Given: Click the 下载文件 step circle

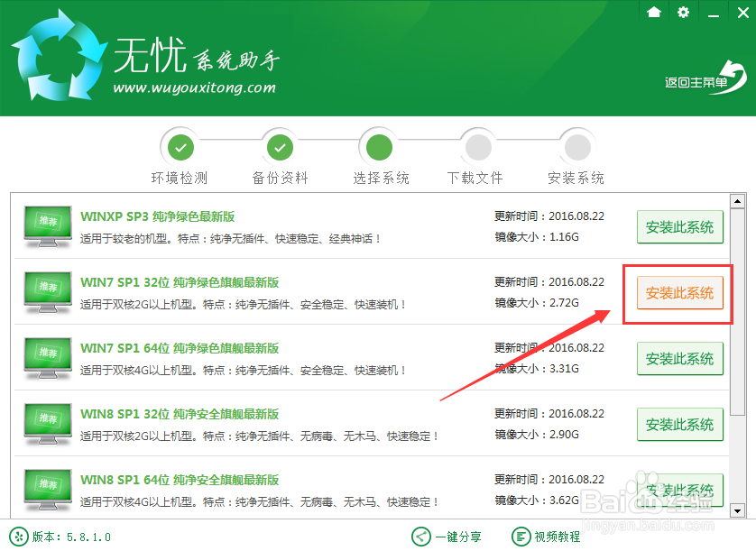Looking at the screenshot, I should click(x=476, y=146).
